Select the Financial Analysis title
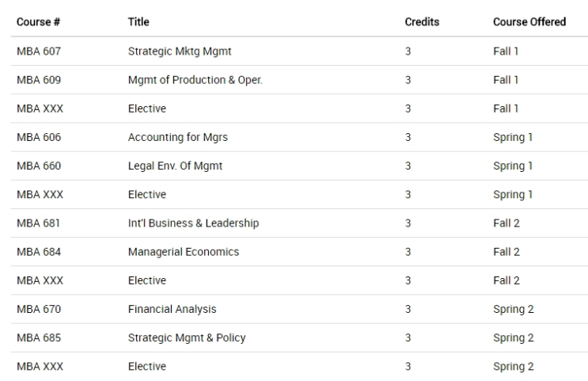 (x=172, y=309)
